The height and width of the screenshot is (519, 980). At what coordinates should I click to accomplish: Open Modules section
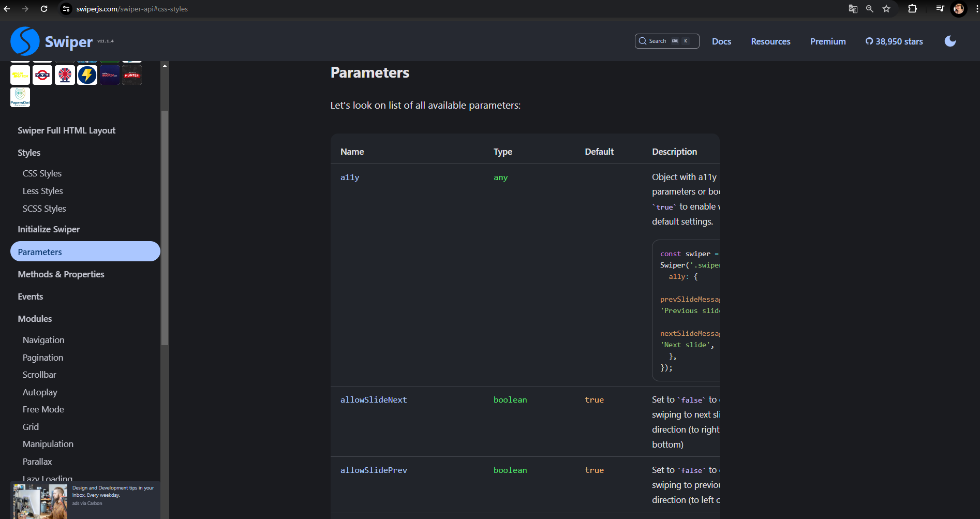tap(35, 319)
